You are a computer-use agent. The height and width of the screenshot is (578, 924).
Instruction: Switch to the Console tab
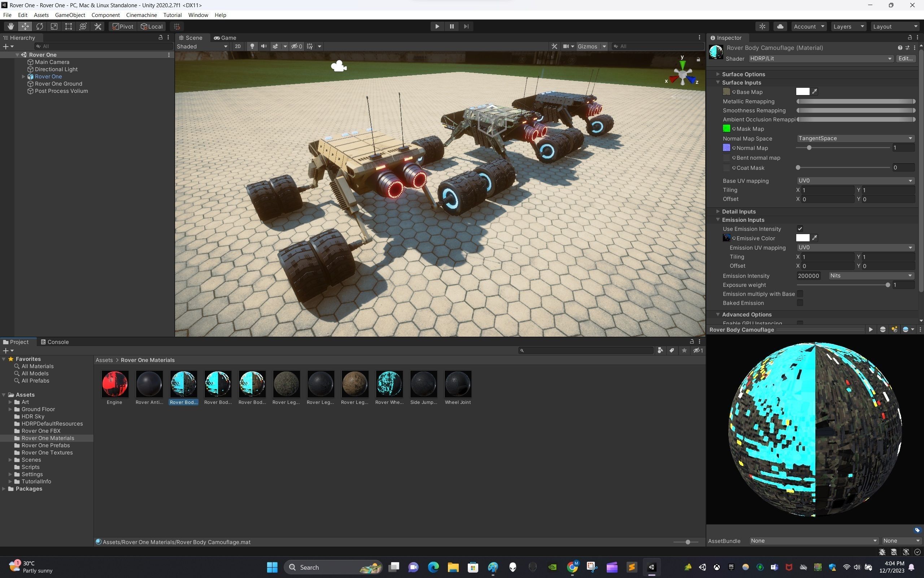click(55, 342)
